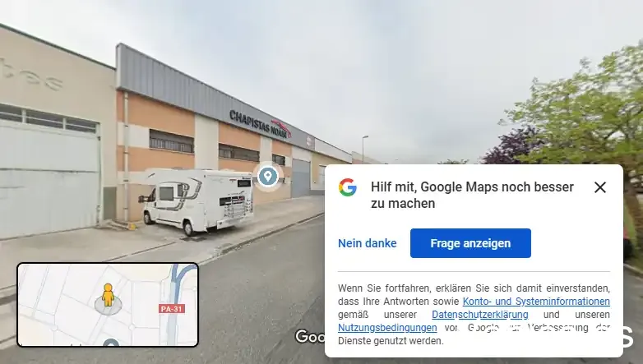The height and width of the screenshot is (364, 643).
Task: Click the Google watermark logo on the road
Action: 310,337
